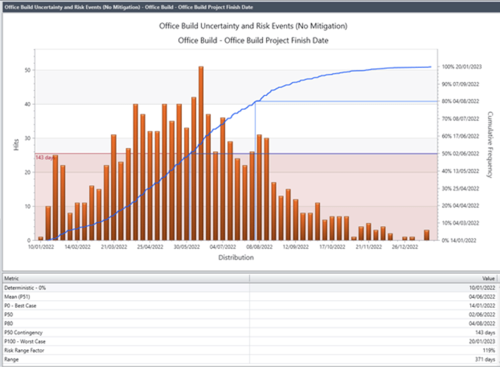Click the 80% 04/08/2022 axis label
The height and width of the screenshot is (367, 500).
pyautogui.click(x=460, y=101)
